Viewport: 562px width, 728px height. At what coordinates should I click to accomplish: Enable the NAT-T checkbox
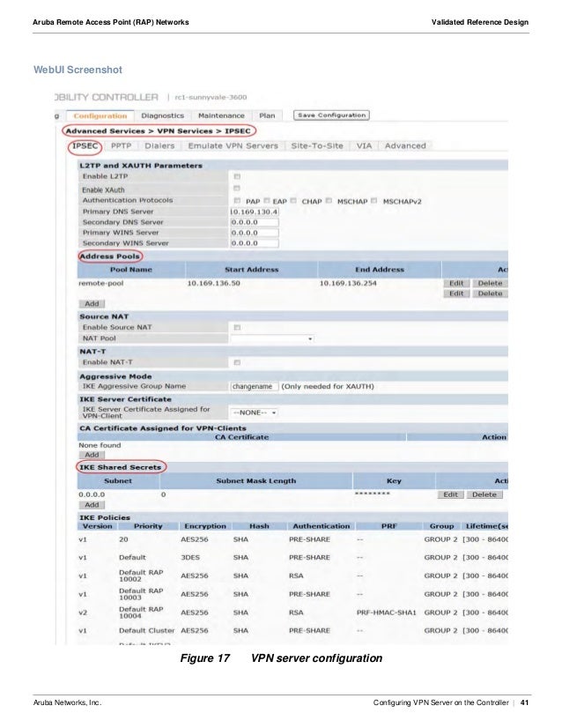coord(237,362)
